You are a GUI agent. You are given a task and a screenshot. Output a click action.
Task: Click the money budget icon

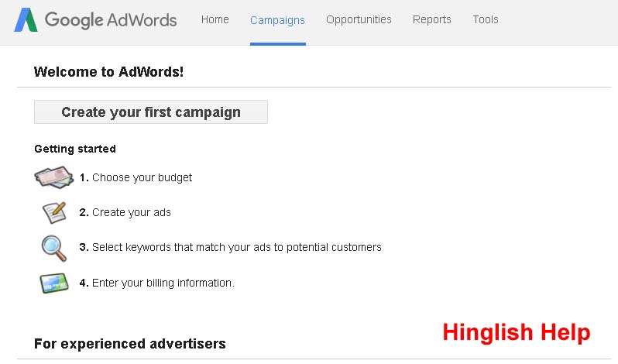[x=53, y=177]
